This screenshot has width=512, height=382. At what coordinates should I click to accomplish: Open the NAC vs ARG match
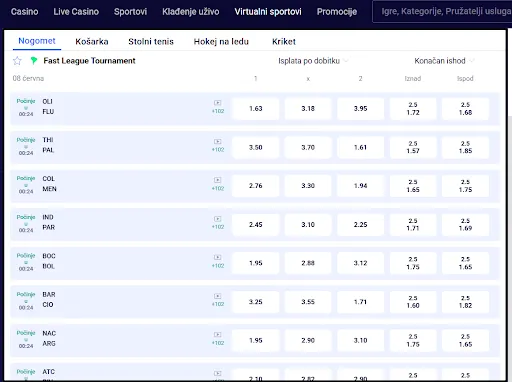[49, 338]
